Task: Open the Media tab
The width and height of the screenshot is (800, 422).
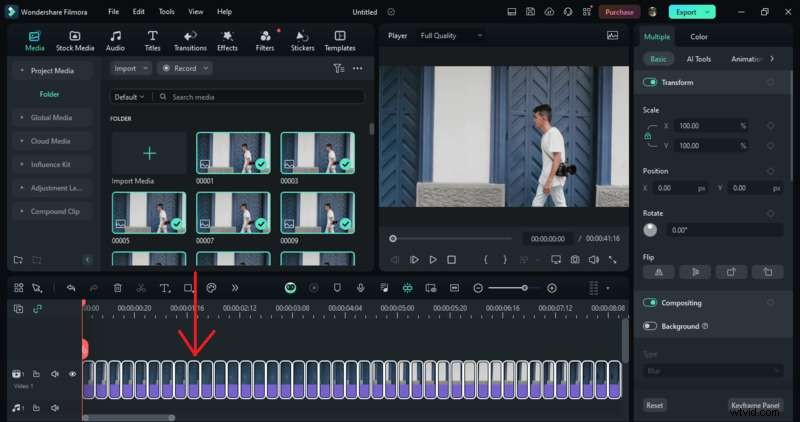Action: pyautogui.click(x=34, y=41)
